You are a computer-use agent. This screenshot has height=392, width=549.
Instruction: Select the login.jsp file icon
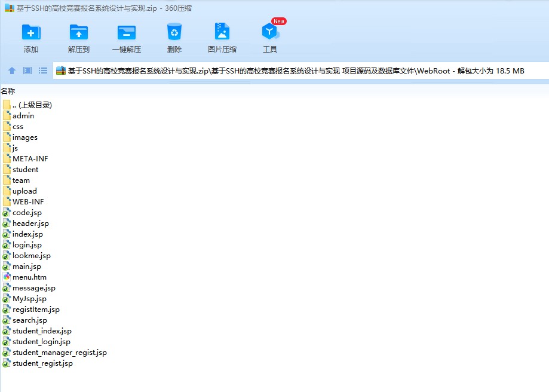click(x=7, y=245)
